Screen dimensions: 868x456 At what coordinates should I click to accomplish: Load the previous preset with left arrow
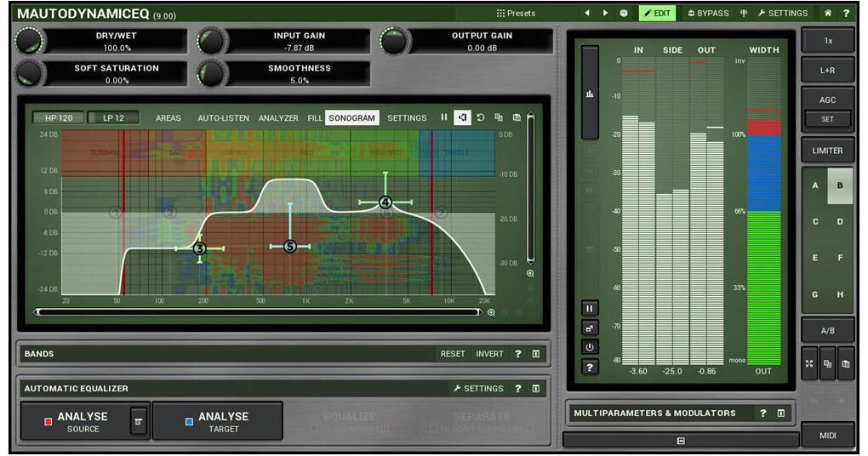point(587,14)
